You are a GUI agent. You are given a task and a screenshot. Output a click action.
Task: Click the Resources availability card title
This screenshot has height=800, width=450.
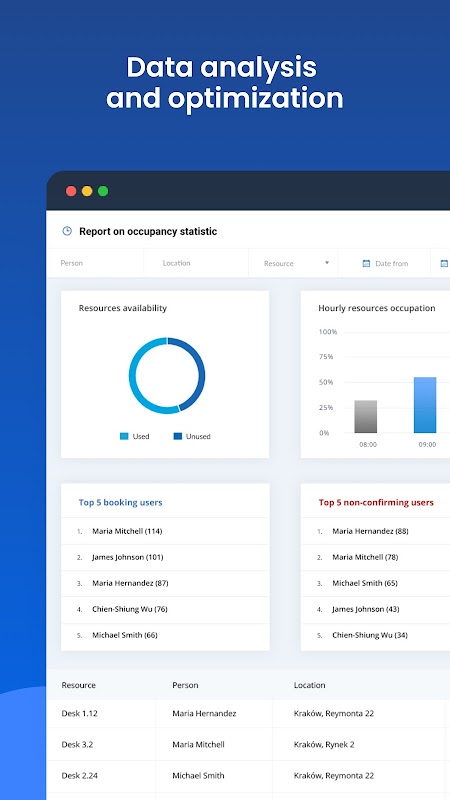pyautogui.click(x=122, y=308)
